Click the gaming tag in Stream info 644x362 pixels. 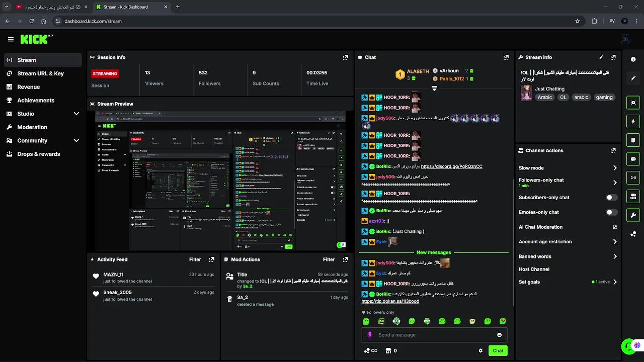pos(604,98)
